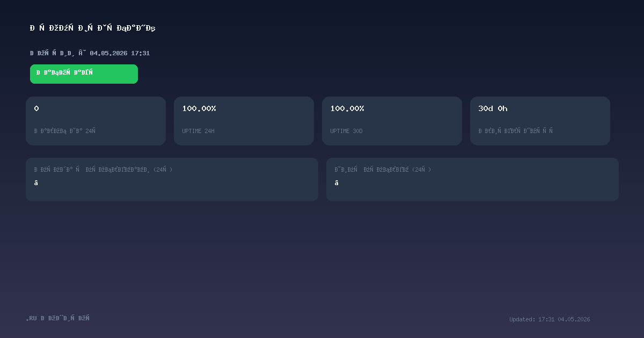The width and height of the screenshot is (644, 338).
Task: Click the UPTIME 24H label
Action: pyautogui.click(x=198, y=131)
